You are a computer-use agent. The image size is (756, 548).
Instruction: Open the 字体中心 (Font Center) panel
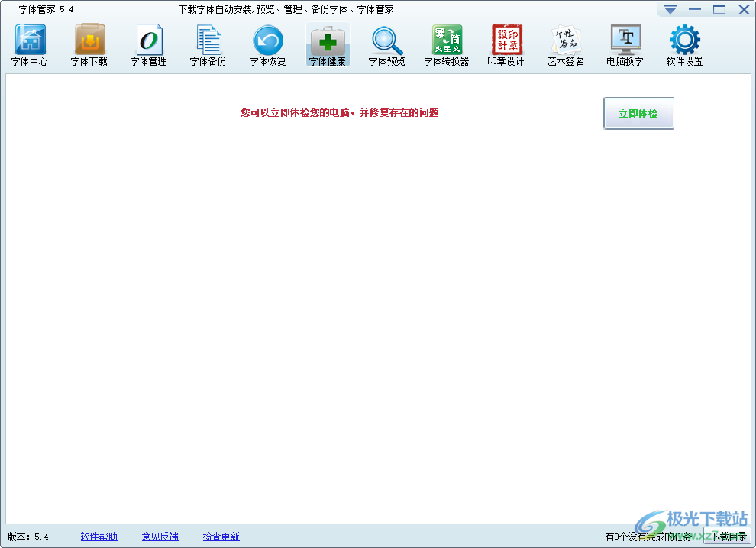[x=29, y=44]
